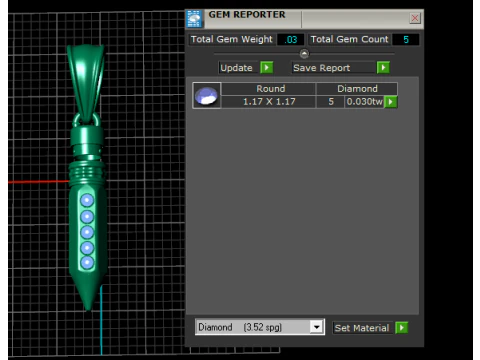Click the Diamond material cell
The image size is (480, 360).
357,89
